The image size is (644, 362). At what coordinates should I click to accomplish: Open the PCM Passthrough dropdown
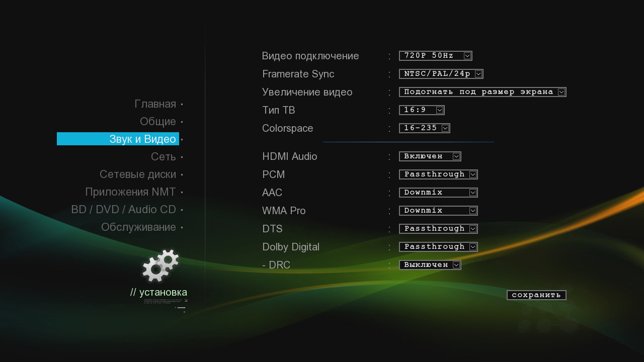point(438,174)
